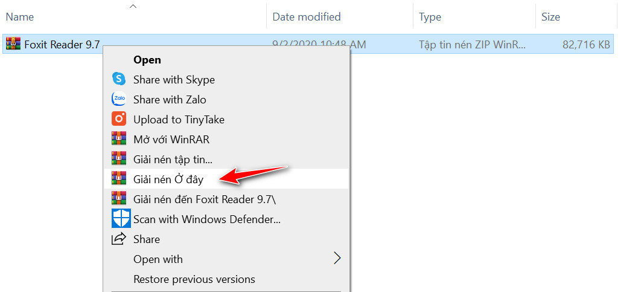Click WinRAR icon beside Giải nén tập tin
Image resolution: width=644 pixels, height=292 pixels.
119,159
